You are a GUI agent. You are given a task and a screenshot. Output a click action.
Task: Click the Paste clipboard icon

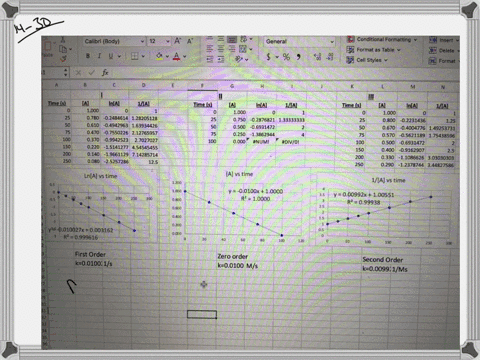48,46
